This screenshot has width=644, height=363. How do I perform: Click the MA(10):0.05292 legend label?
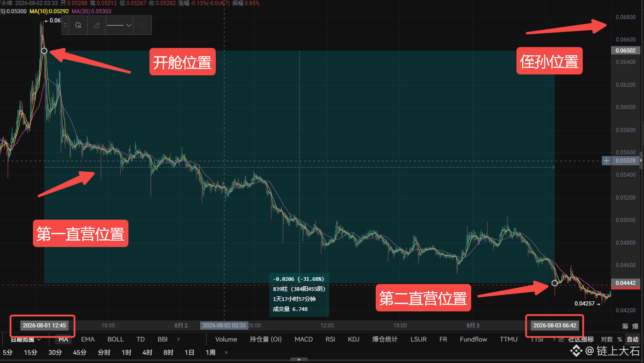click(x=49, y=11)
